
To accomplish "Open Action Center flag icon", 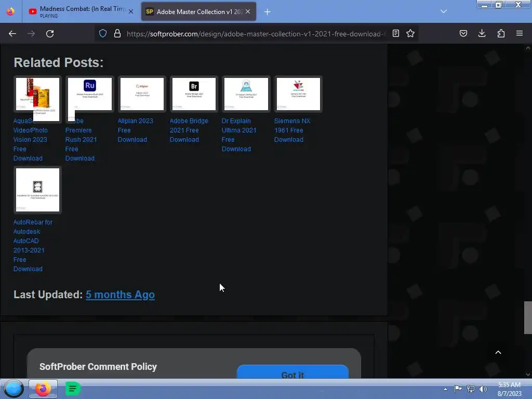I will (458, 389).
